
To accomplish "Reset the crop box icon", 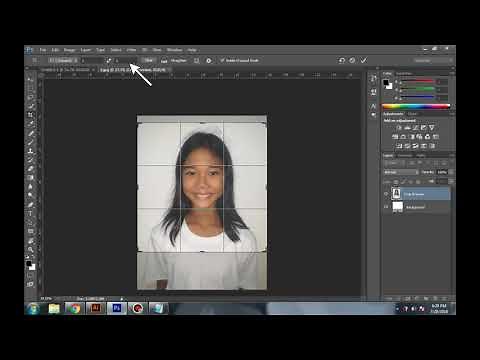I will 342,60.
